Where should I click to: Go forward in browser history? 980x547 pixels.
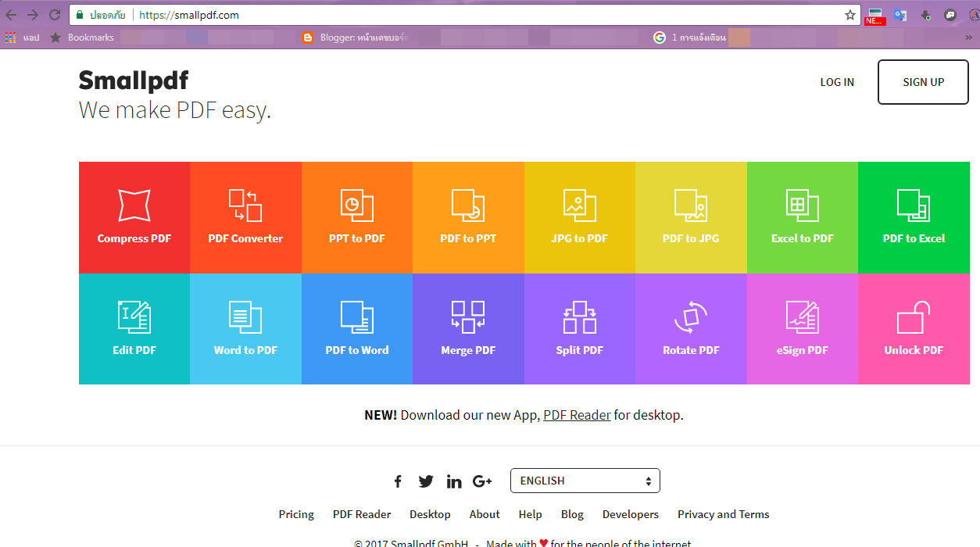tap(33, 15)
